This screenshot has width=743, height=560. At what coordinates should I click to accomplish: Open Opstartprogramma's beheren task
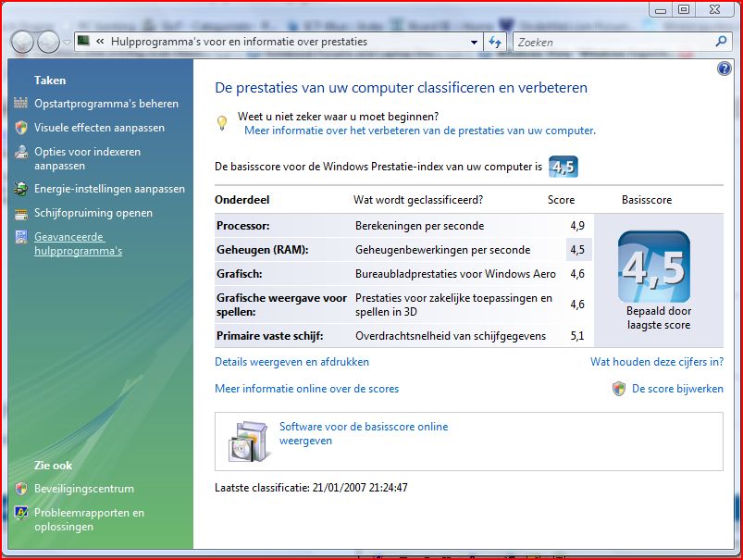[x=106, y=104]
